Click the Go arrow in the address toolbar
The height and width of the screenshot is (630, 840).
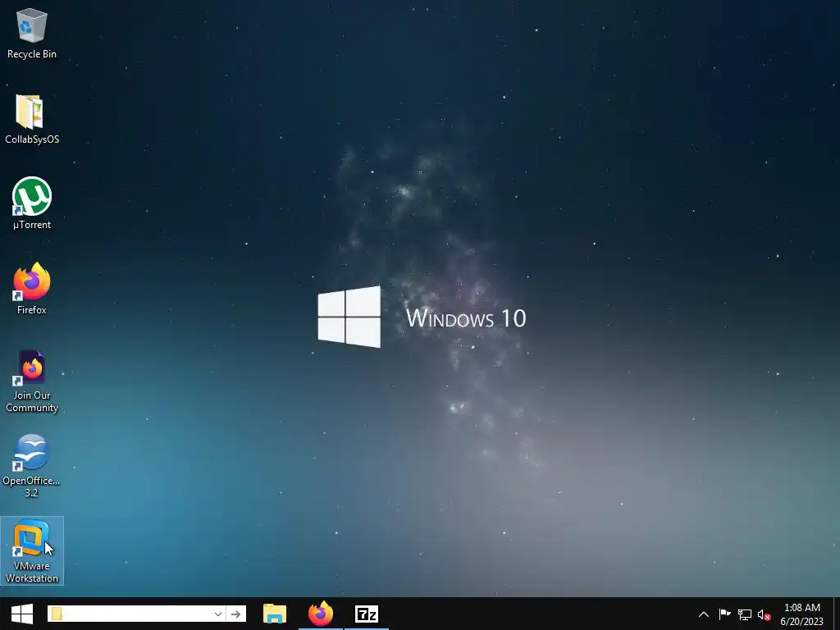(x=235, y=614)
